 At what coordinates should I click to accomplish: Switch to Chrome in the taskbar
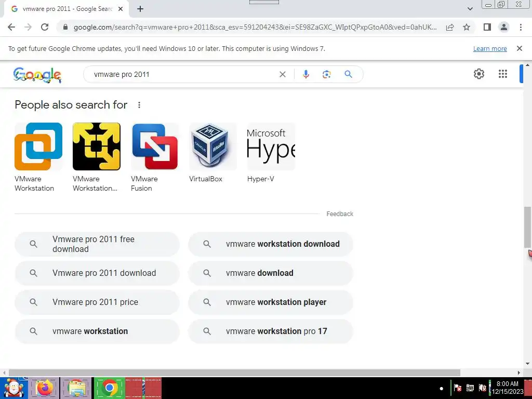pos(109,388)
